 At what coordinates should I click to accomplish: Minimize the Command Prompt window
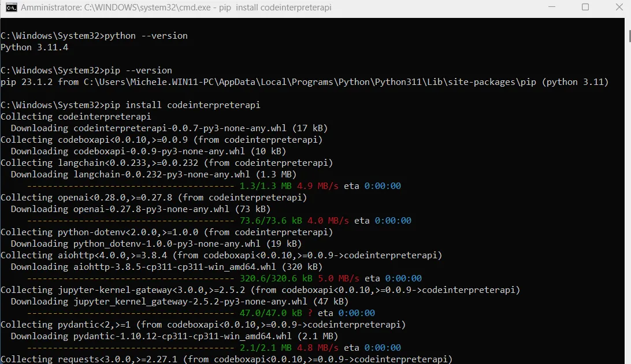tap(553, 8)
